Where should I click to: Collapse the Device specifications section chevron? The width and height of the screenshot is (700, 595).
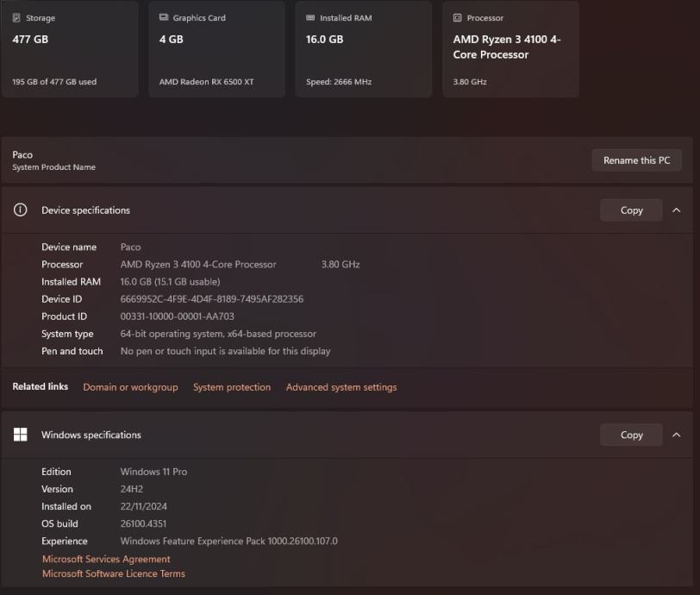pos(676,210)
